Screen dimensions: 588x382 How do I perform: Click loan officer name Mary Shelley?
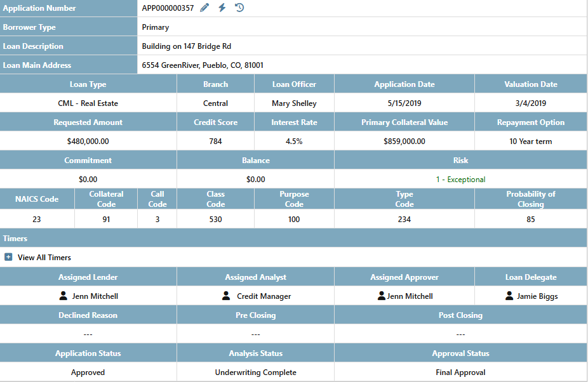(294, 103)
